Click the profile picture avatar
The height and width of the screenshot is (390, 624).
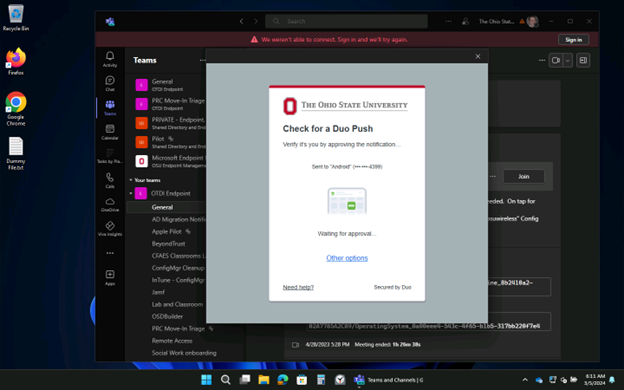point(532,21)
